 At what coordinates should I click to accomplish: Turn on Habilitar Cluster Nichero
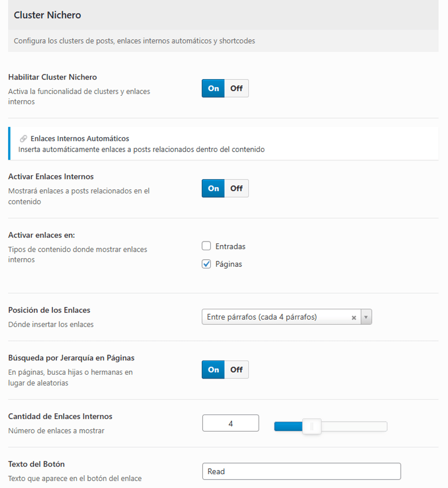point(213,89)
